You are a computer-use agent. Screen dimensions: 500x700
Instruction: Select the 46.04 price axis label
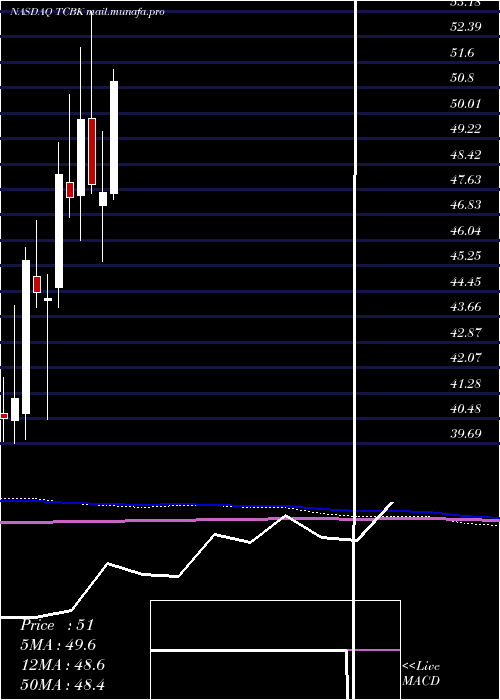[x=466, y=231]
